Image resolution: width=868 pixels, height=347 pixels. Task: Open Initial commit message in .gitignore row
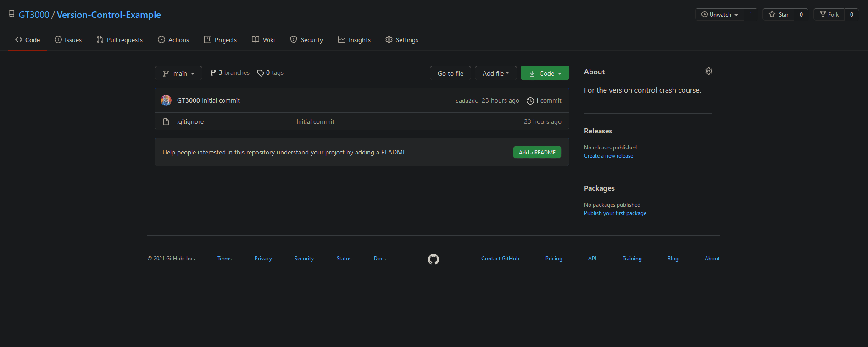coord(315,122)
